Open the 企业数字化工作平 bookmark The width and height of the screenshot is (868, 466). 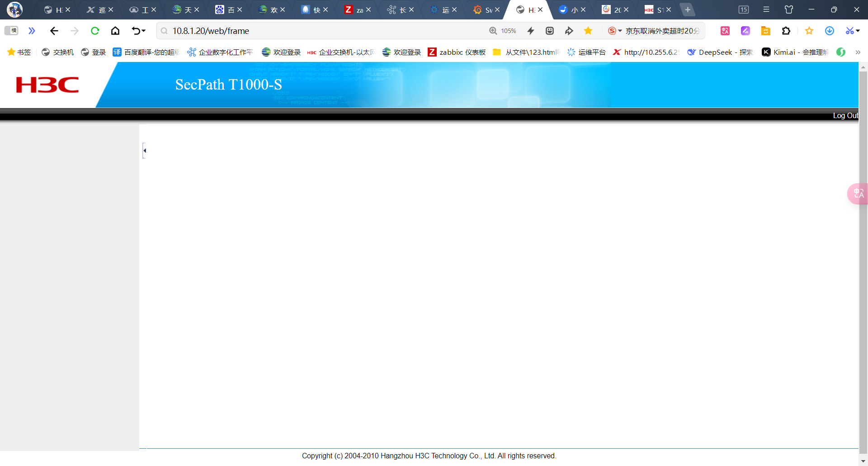pyautogui.click(x=220, y=52)
